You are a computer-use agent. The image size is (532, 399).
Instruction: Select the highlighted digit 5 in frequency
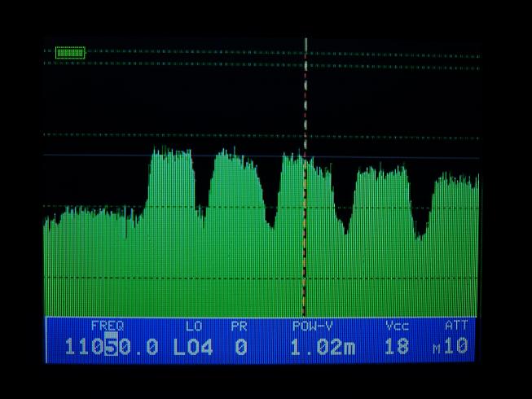(x=112, y=347)
